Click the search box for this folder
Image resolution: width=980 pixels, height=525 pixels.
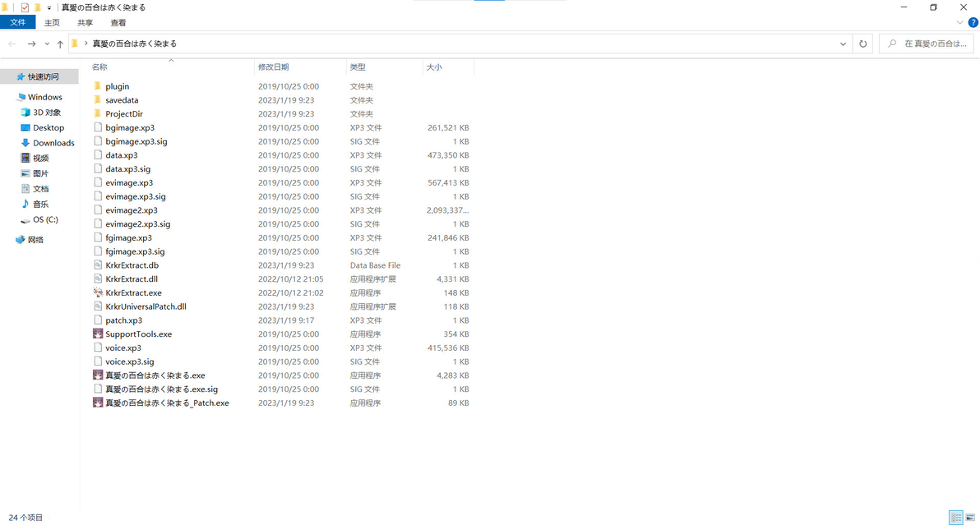tap(928, 44)
